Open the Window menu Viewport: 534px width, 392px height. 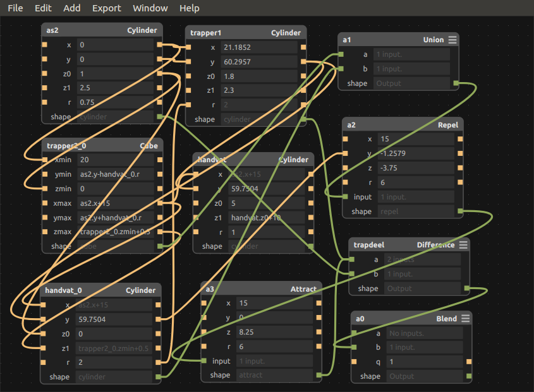(x=150, y=8)
